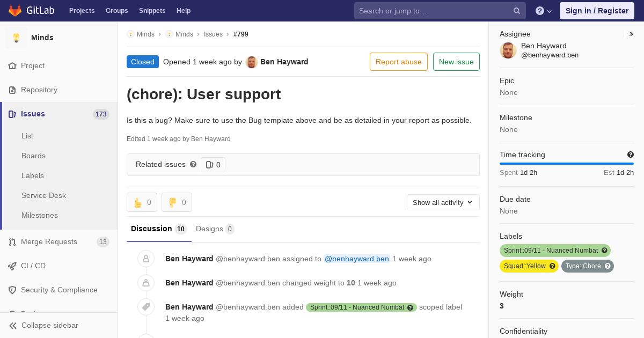The width and height of the screenshot is (644, 338).
Task: Click the New issue button
Action: 456,62
